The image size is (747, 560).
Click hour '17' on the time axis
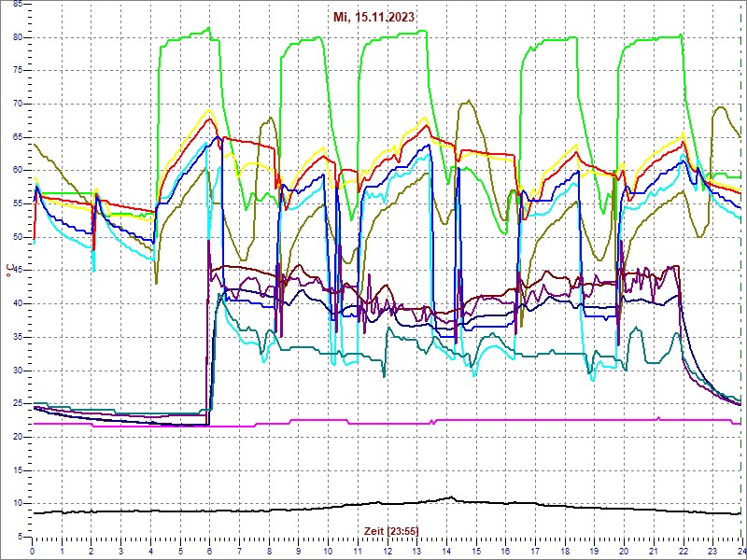(x=535, y=550)
